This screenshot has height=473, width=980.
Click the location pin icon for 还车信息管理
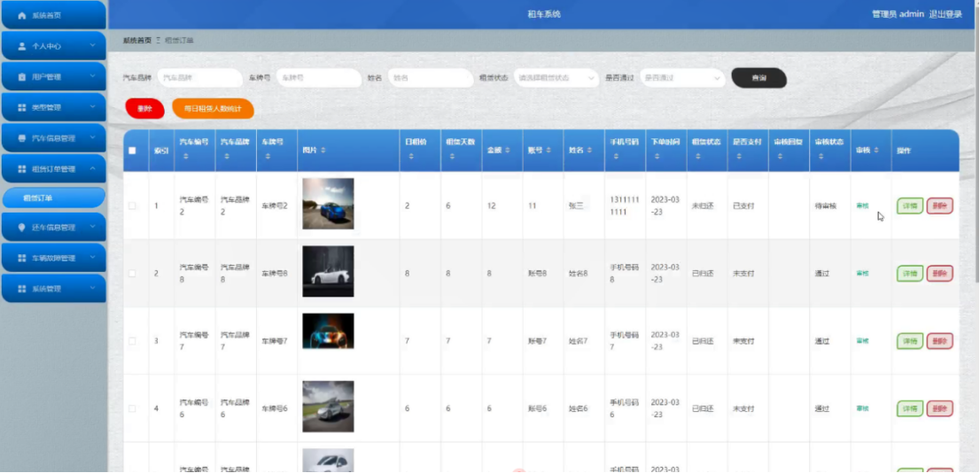(22, 228)
